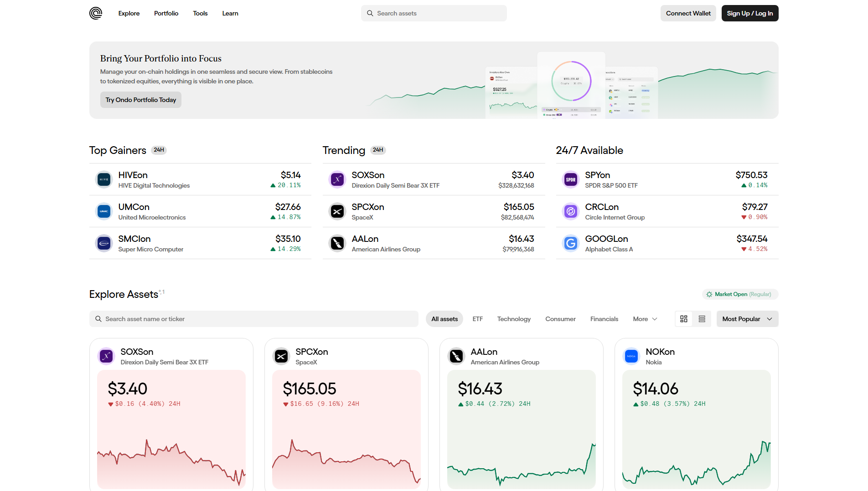
Task: Open the Most Popular sort dropdown
Action: [x=748, y=319]
